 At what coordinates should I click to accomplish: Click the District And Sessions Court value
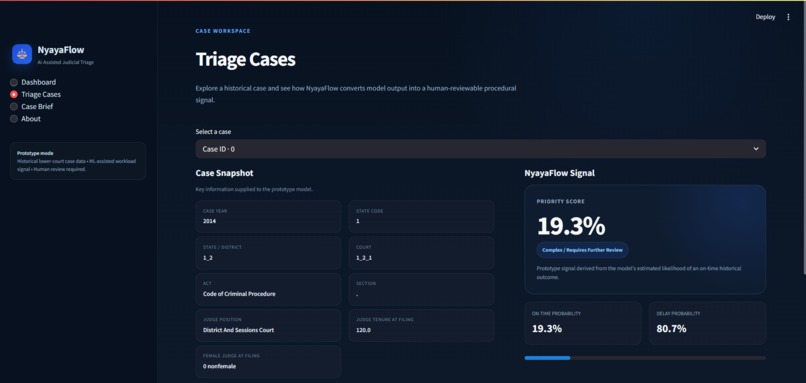[239, 330]
